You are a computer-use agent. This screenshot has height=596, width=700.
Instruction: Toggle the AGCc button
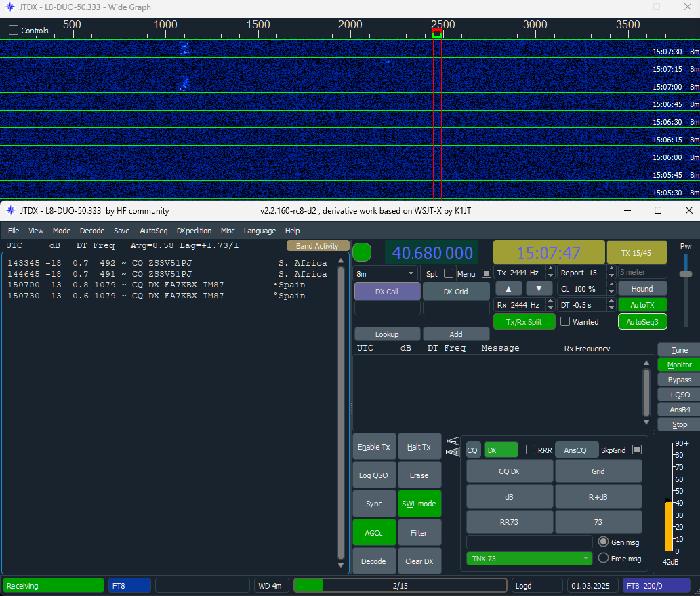(x=374, y=532)
